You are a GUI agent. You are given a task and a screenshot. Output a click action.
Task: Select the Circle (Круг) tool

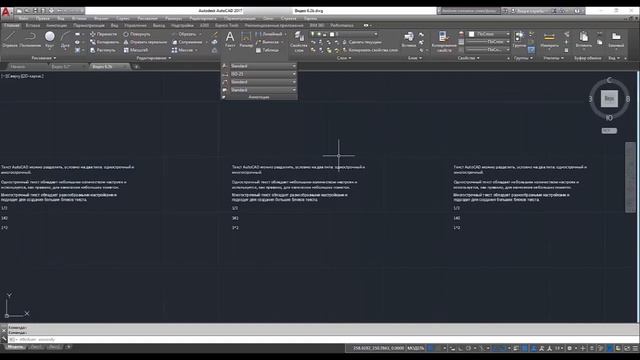pos(50,39)
